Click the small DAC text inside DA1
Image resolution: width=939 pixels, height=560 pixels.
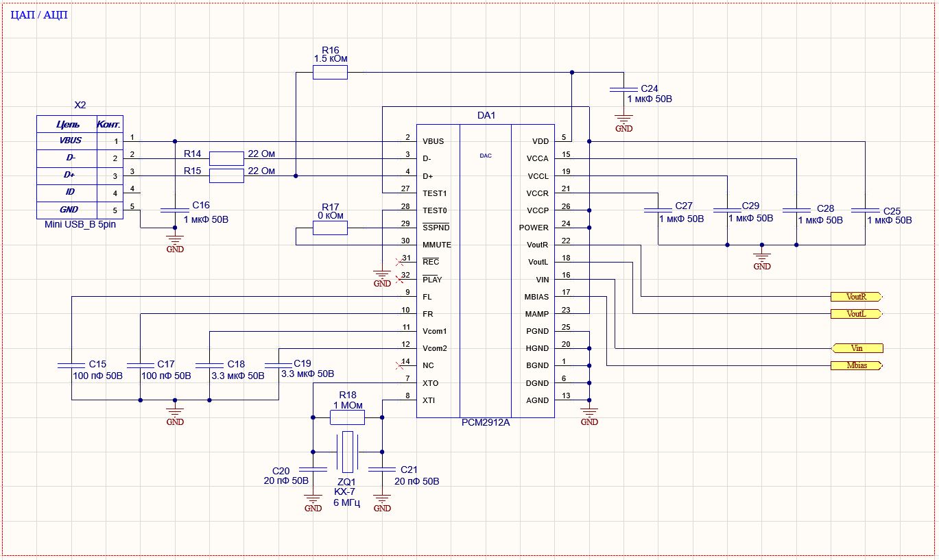486,156
